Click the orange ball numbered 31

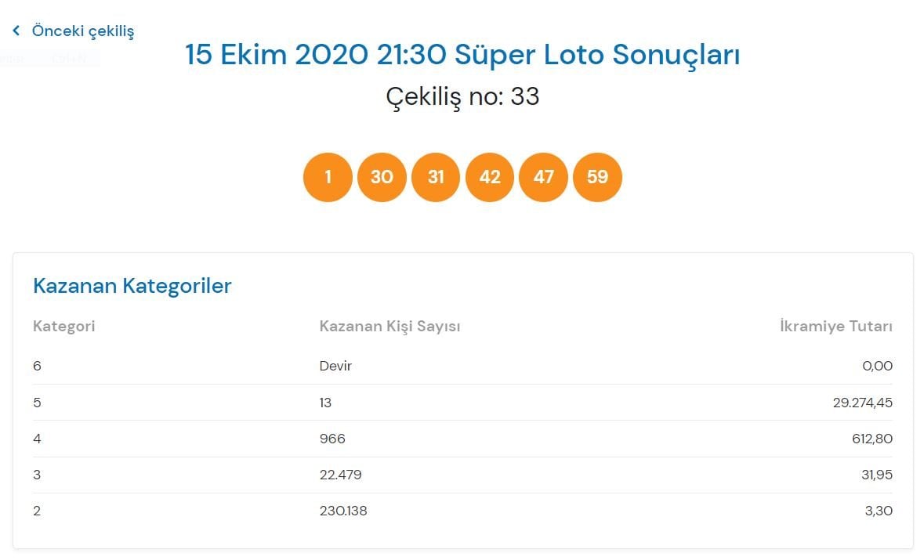pos(436,177)
